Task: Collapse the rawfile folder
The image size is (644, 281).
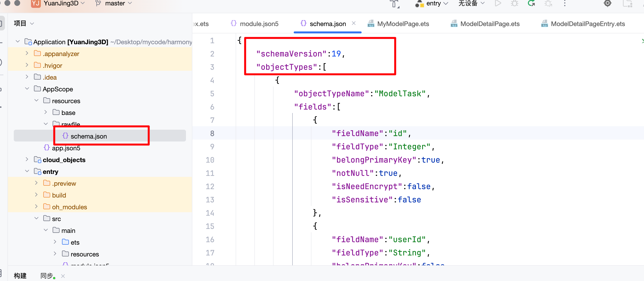Action: pyautogui.click(x=46, y=124)
